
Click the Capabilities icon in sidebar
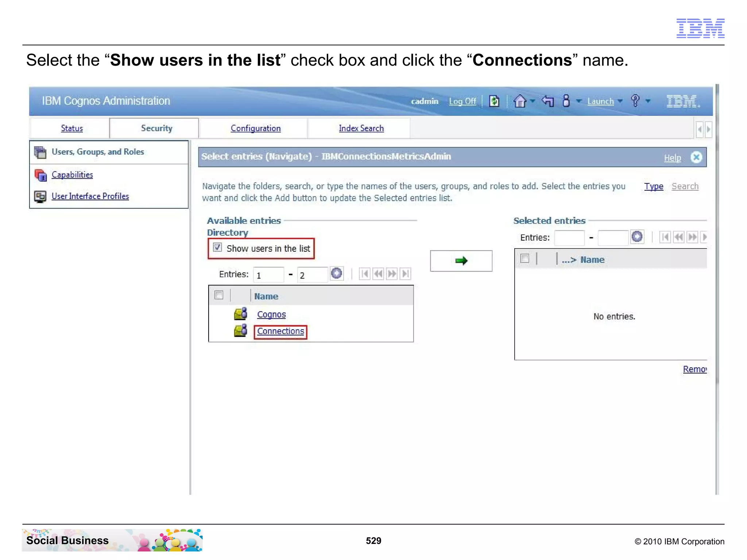point(40,175)
